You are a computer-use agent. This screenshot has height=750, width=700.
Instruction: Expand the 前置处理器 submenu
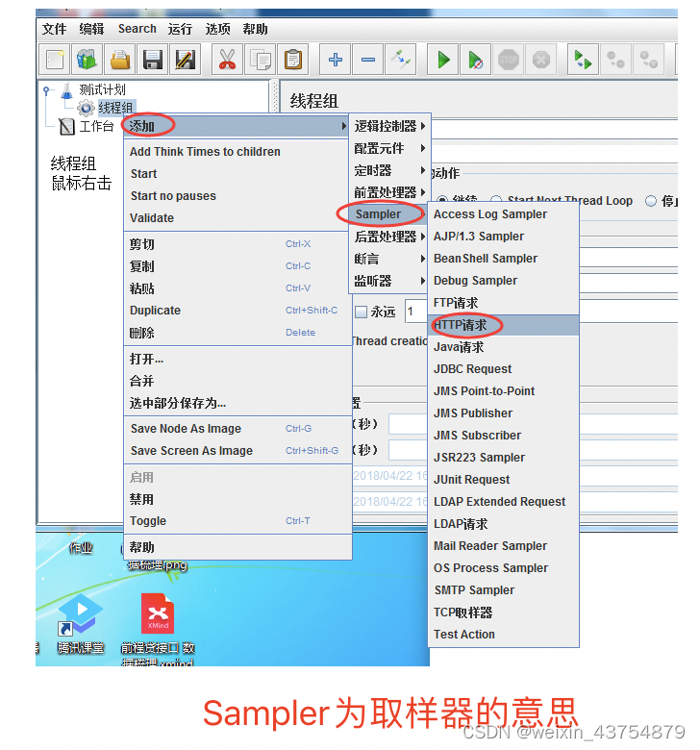(389, 192)
